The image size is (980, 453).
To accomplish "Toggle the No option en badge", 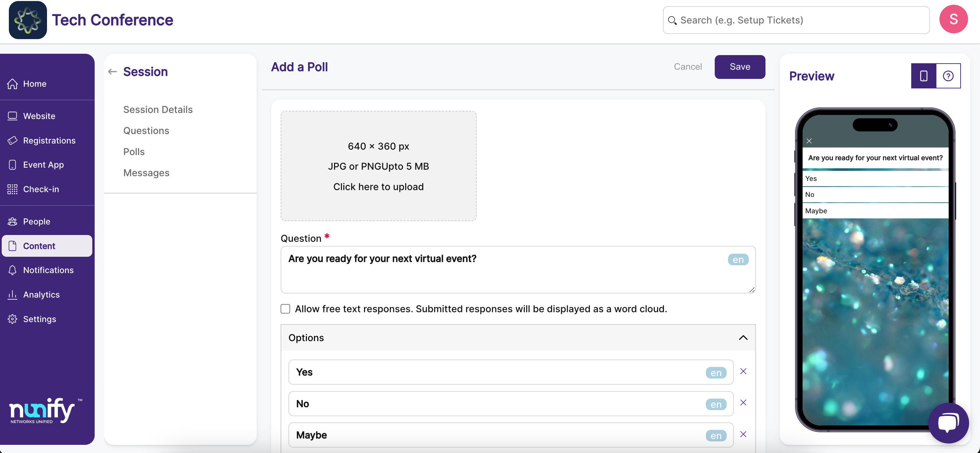I will (x=716, y=404).
